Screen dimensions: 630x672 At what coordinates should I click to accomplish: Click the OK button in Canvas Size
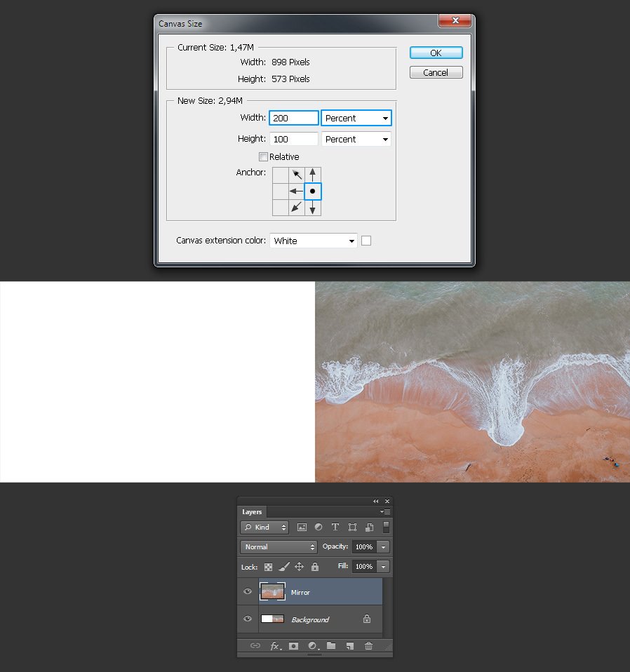click(436, 53)
